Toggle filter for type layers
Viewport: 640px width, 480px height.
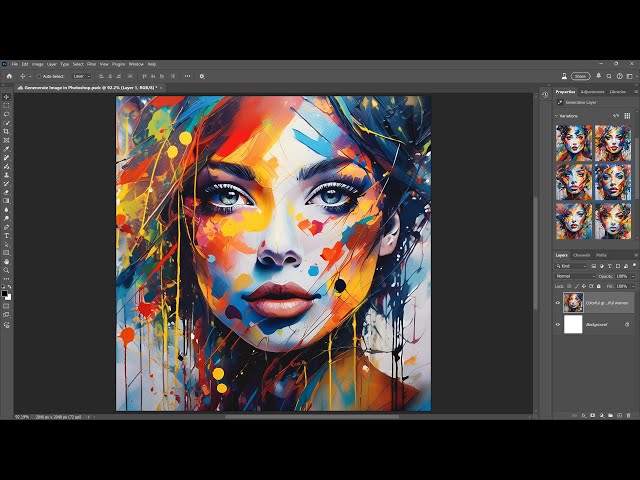[609, 266]
